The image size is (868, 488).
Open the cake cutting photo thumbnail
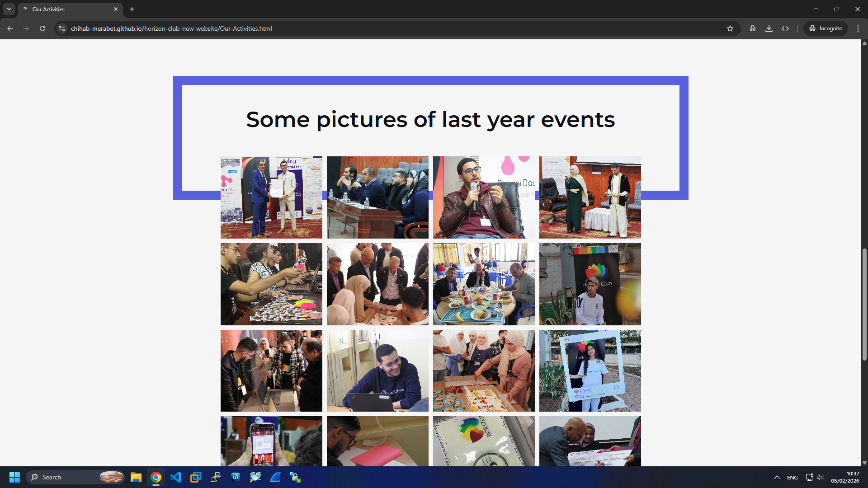484,371
